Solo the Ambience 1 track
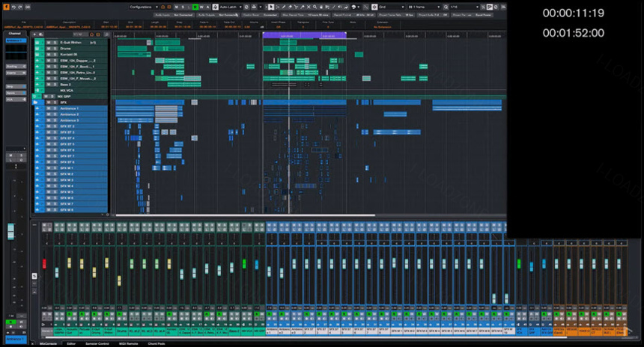The width and height of the screenshot is (644, 347). pyautogui.click(x=55, y=108)
